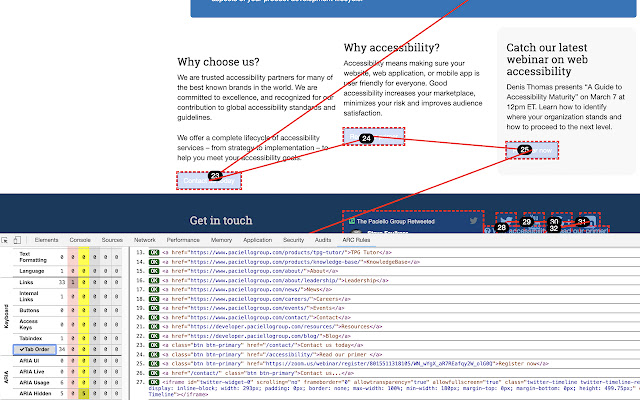Select the ARIA Live rule
The height and width of the screenshot is (400, 640).
32,372
